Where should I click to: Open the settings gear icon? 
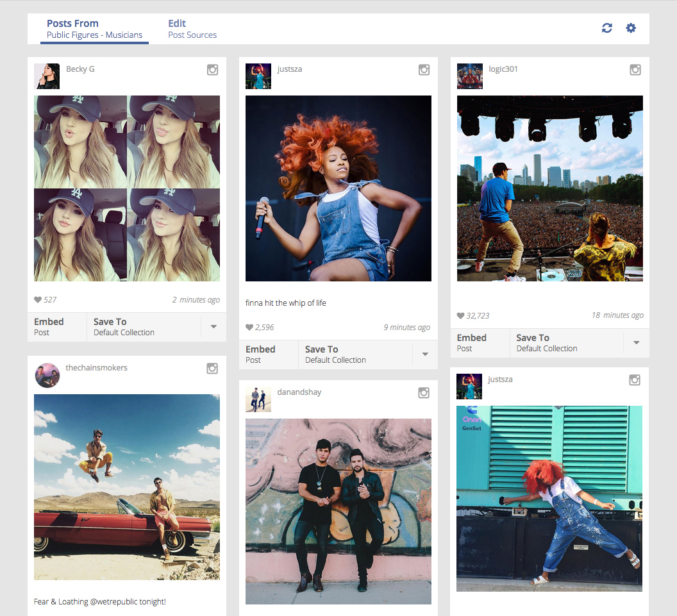[x=631, y=28]
